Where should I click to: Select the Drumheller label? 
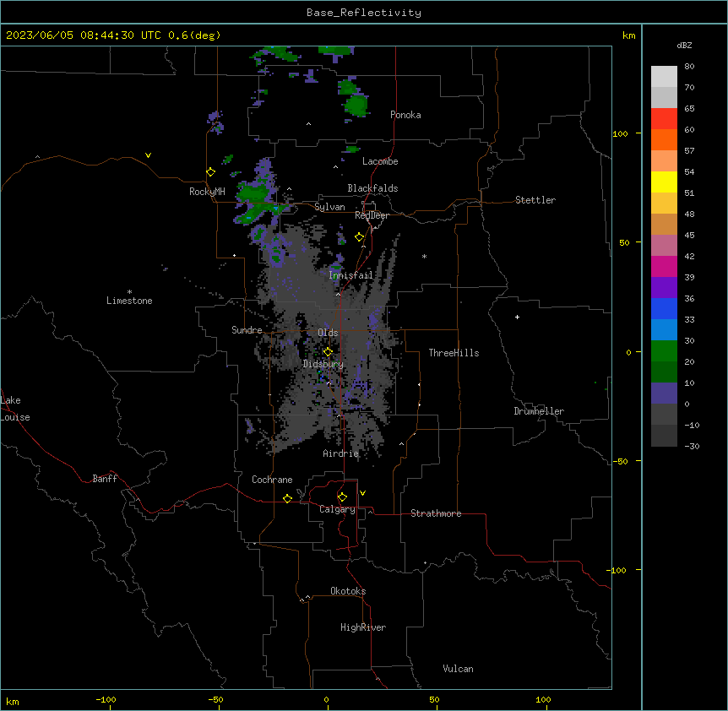(x=539, y=411)
